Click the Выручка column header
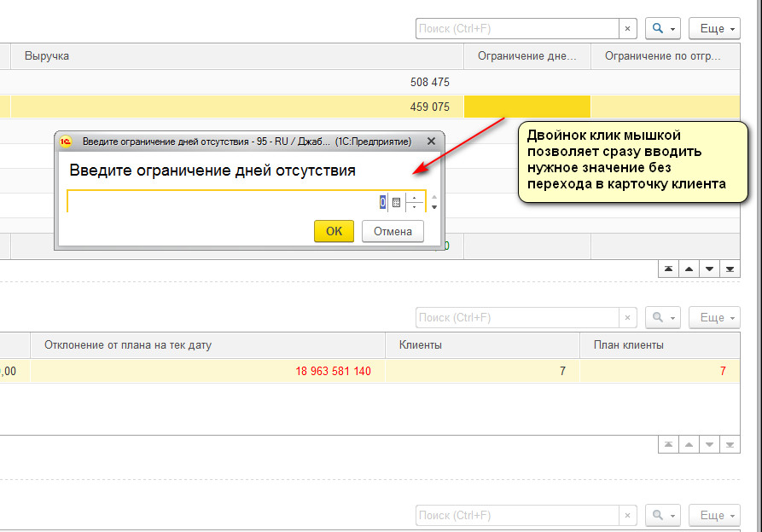The image size is (762, 532). point(239,56)
